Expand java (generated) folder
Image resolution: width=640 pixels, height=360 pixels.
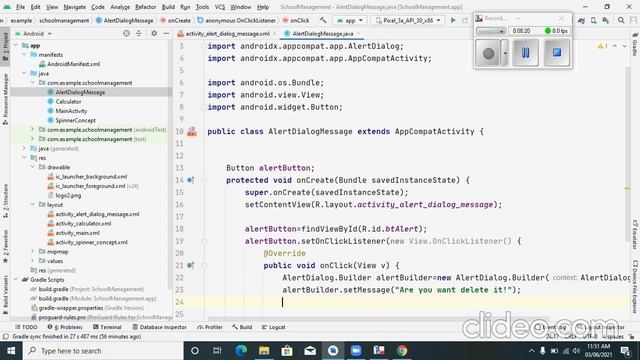coord(24,148)
